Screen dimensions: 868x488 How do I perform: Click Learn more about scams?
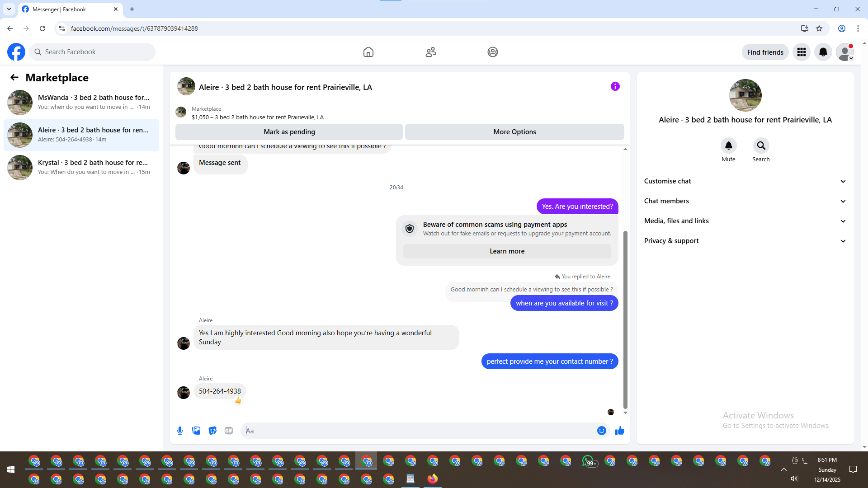507,251
